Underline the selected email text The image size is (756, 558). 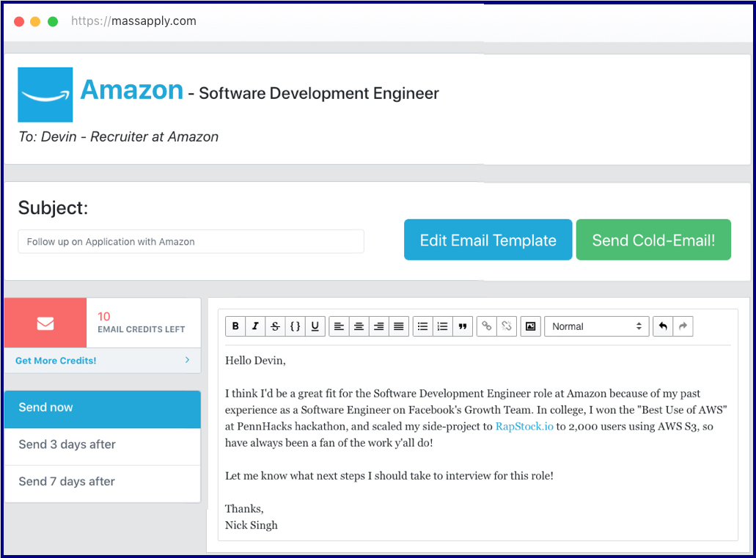[x=315, y=326]
